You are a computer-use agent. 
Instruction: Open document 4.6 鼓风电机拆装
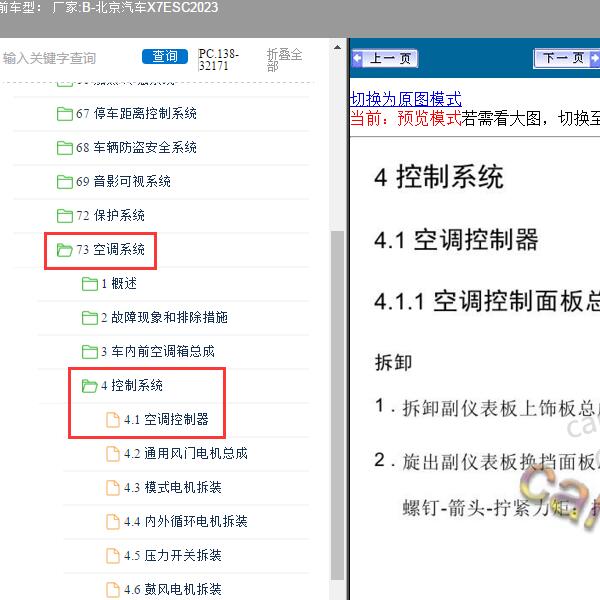click(173, 589)
